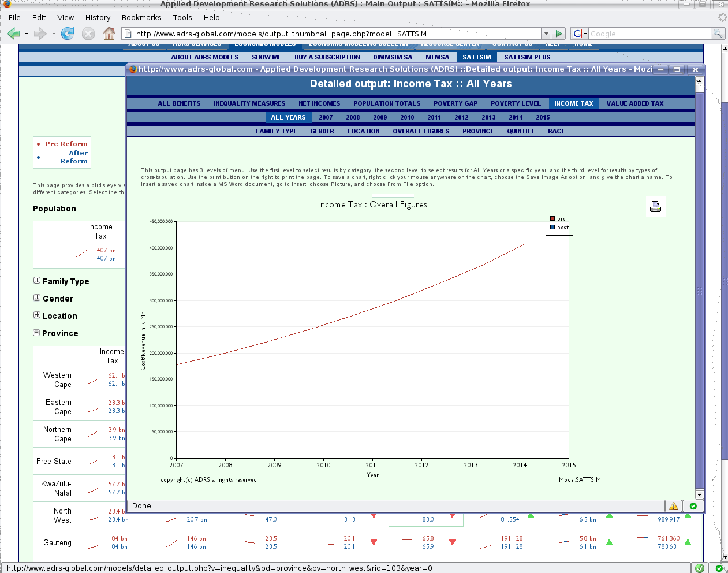Open the URL history dropdown arrow
Image resolution: width=728 pixels, height=573 pixels.
[x=546, y=34]
